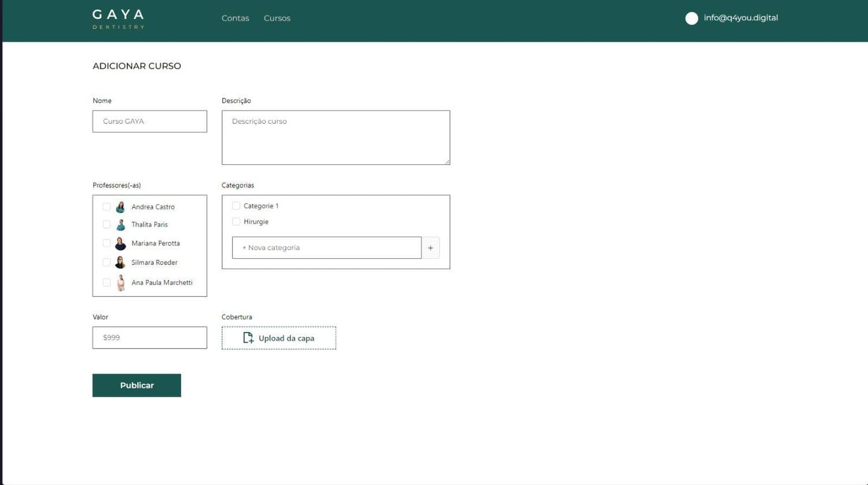This screenshot has width=868, height=485.
Task: Check the Mariana Perotta checkbox
Action: pyautogui.click(x=106, y=243)
